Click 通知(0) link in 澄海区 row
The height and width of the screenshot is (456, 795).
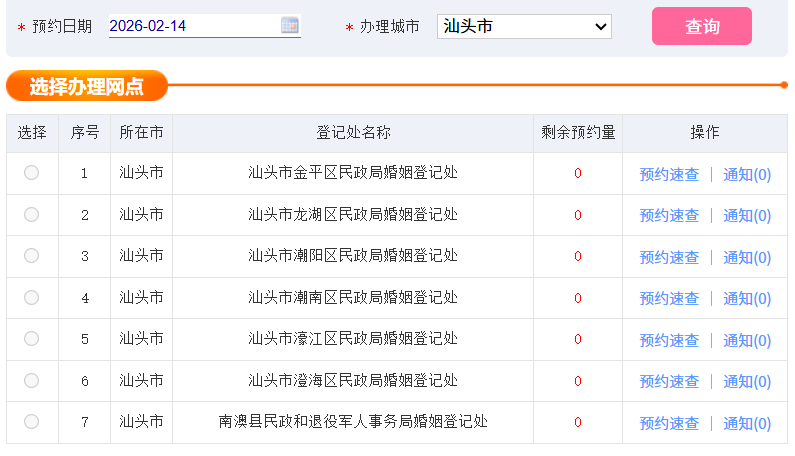pos(747,381)
